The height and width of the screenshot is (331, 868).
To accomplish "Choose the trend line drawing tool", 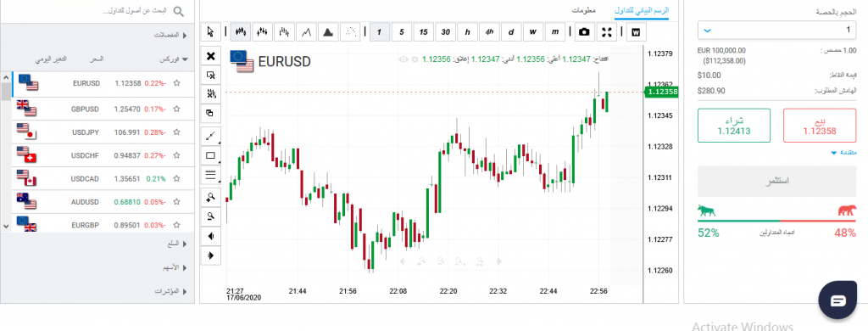I will tap(210, 135).
